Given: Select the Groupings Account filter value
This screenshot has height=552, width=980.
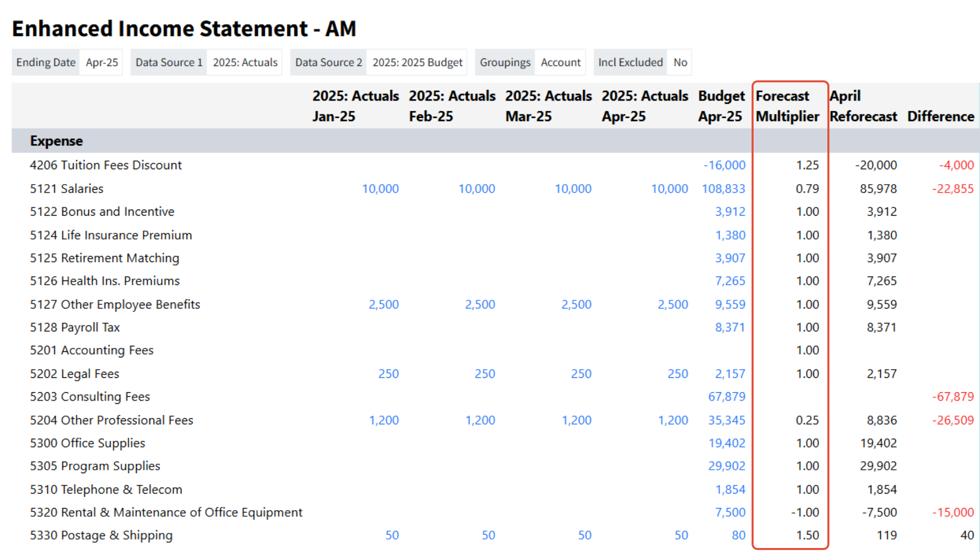Looking at the screenshot, I should (560, 62).
